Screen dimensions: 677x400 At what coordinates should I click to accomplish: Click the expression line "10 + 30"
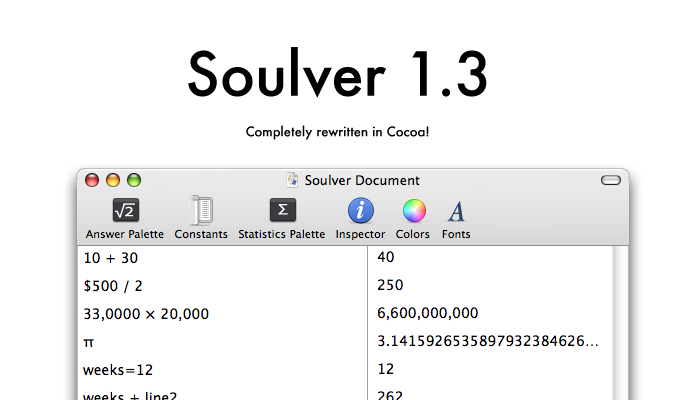pos(111,258)
